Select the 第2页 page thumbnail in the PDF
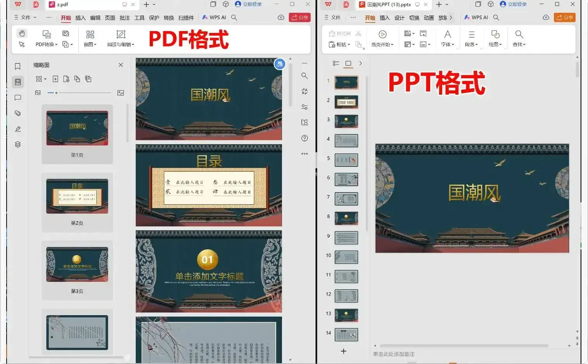The height and width of the screenshot is (364, 588). tap(77, 197)
